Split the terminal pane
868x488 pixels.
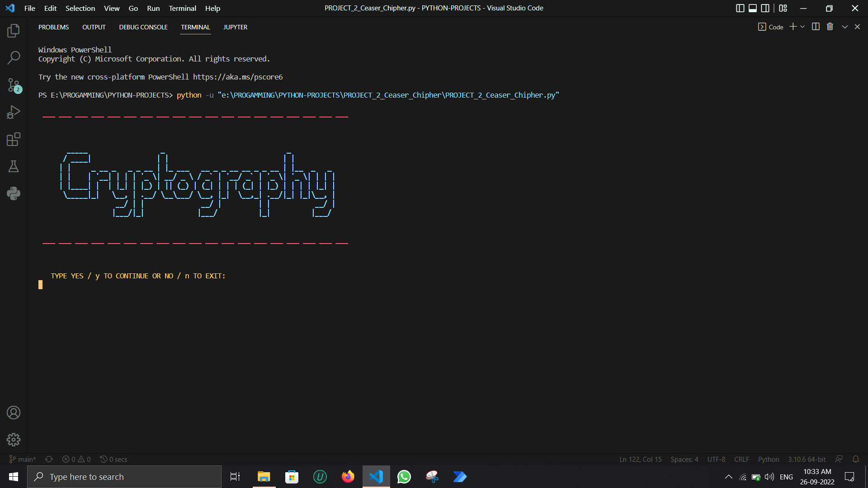click(816, 27)
